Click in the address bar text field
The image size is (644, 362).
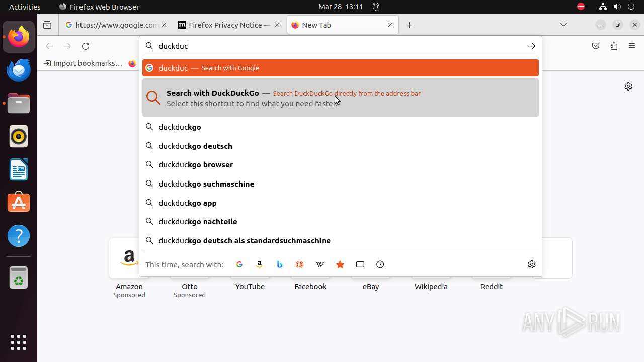340,46
